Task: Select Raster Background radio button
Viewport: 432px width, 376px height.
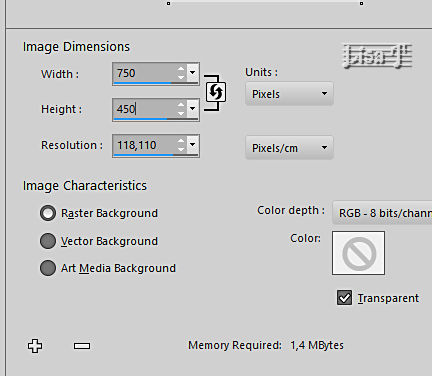Action: 48,213
